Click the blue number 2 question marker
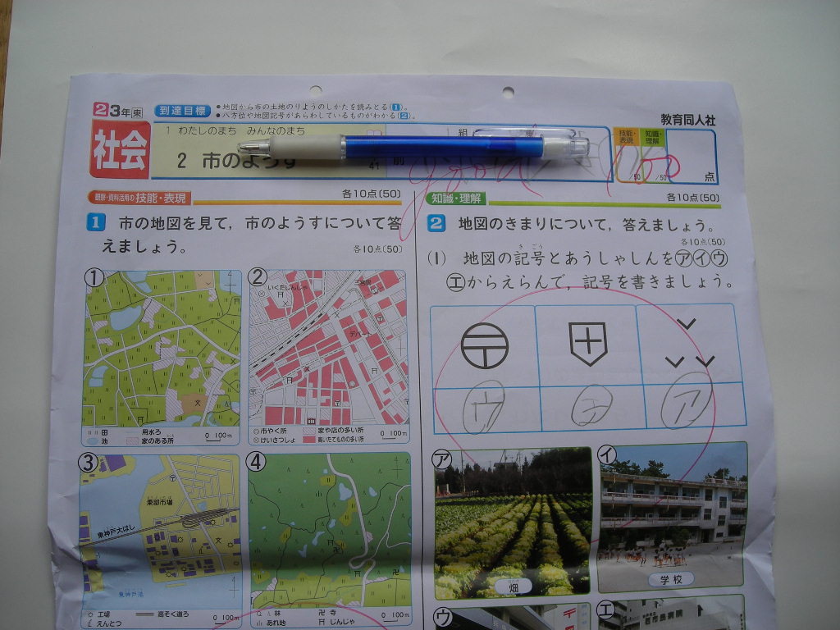Image resolution: width=840 pixels, height=630 pixels. (x=436, y=224)
